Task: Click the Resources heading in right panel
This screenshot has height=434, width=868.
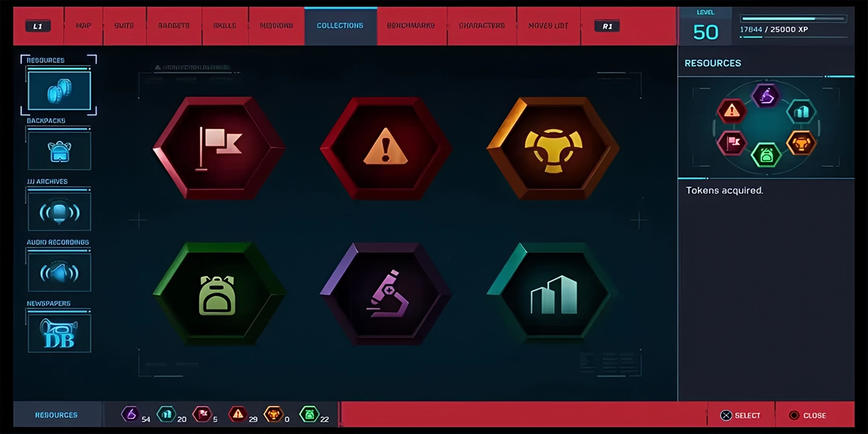Action: (713, 63)
